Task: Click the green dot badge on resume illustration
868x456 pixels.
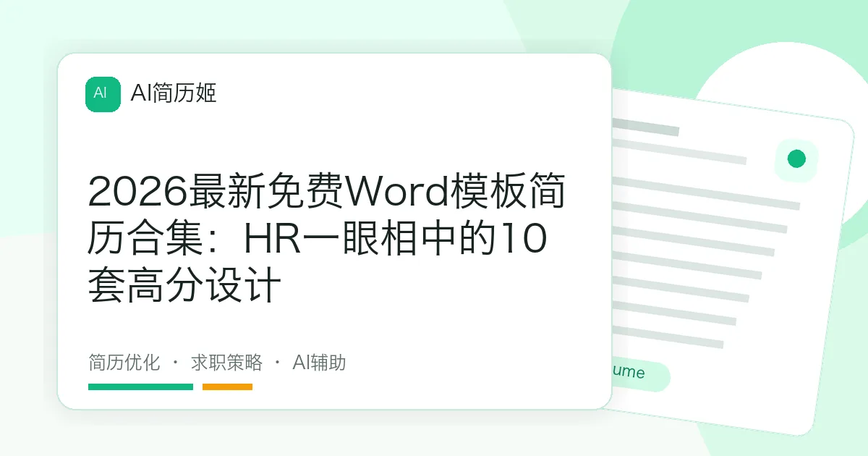Action: pos(796,159)
